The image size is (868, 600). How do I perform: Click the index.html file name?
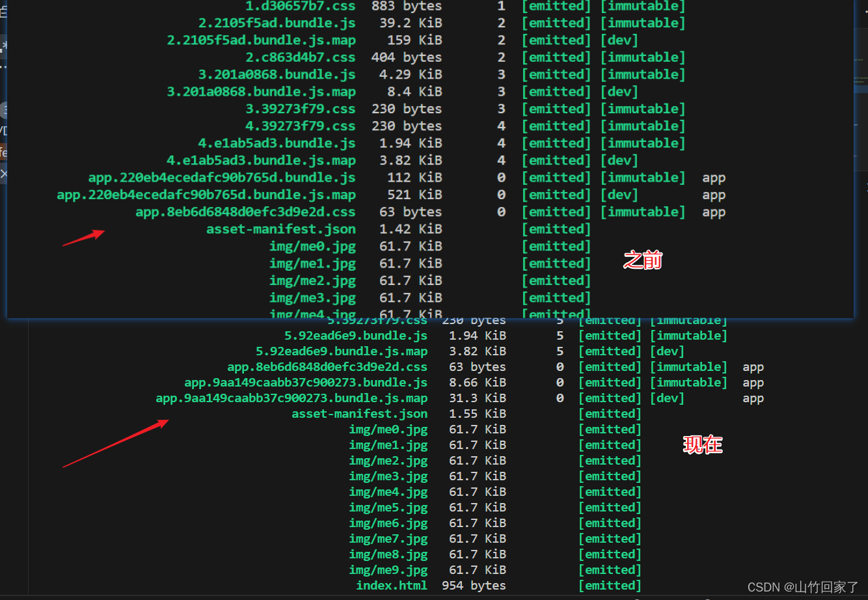392,586
